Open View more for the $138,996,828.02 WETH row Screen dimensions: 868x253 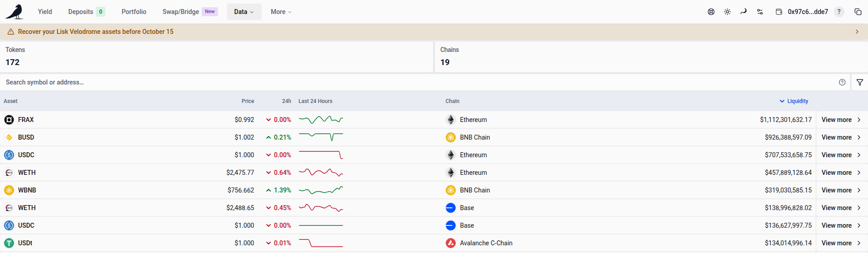(841, 208)
